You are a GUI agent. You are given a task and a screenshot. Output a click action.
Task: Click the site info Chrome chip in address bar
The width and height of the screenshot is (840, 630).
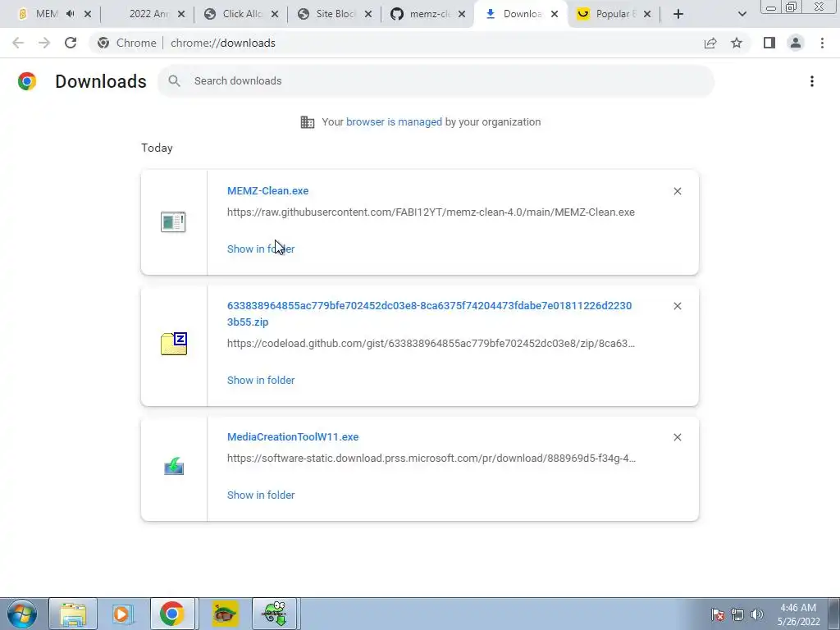click(x=127, y=43)
